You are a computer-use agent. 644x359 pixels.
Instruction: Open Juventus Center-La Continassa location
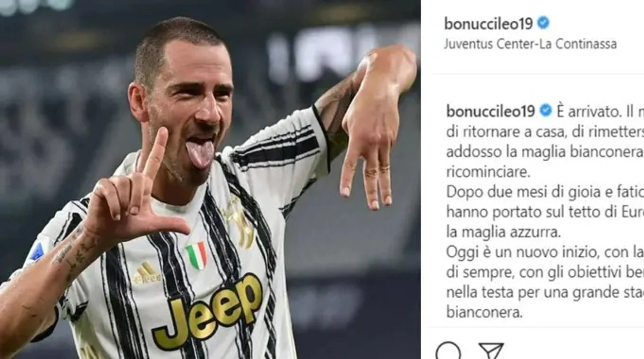coord(530,44)
